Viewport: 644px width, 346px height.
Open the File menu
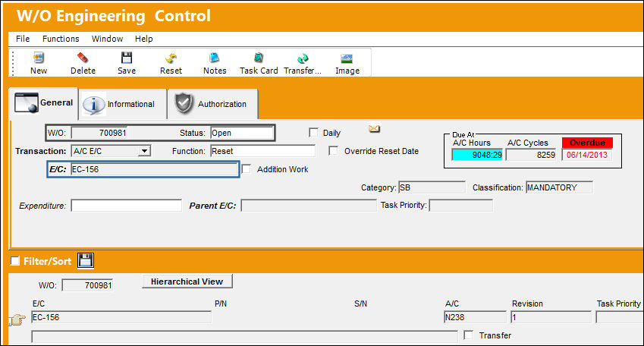pyautogui.click(x=23, y=39)
